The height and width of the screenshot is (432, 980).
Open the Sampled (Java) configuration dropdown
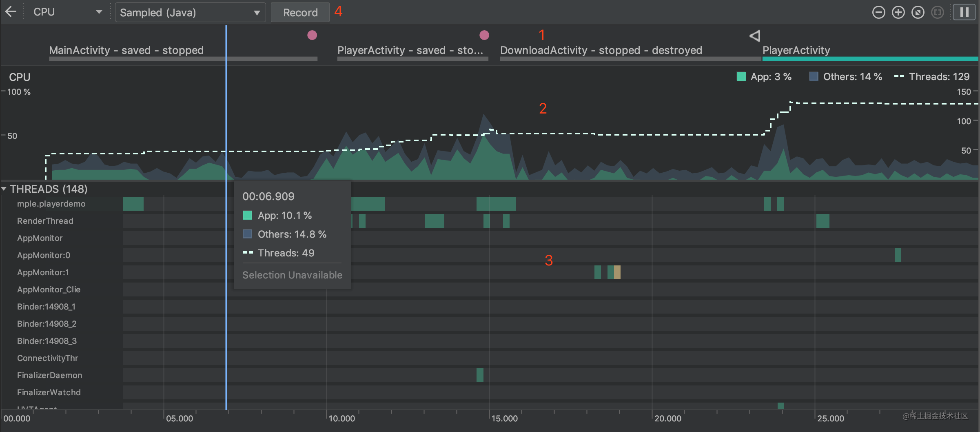(190, 12)
